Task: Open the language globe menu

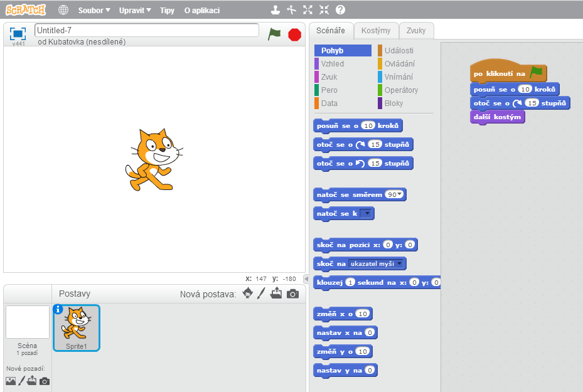Action: click(63, 10)
